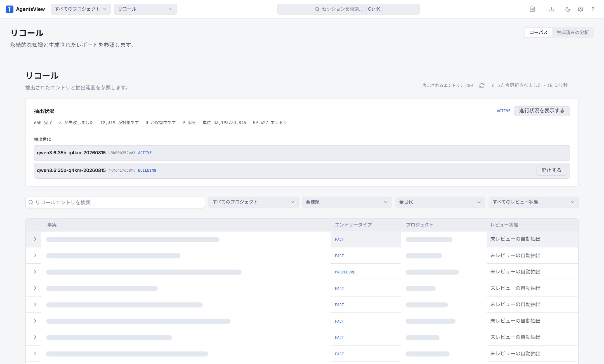Click the CtrlK shortcut badge

374,9
